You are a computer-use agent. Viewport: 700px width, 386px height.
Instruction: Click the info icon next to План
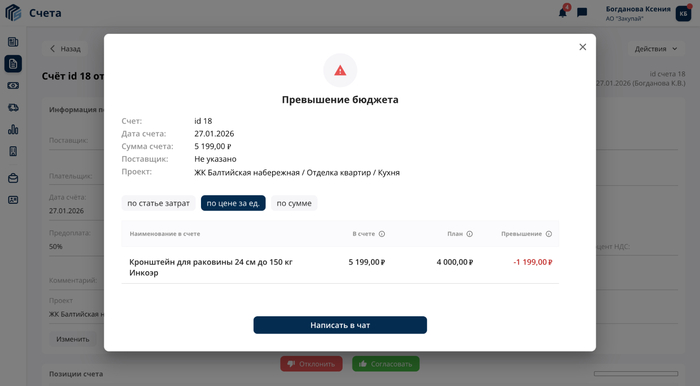tap(470, 234)
